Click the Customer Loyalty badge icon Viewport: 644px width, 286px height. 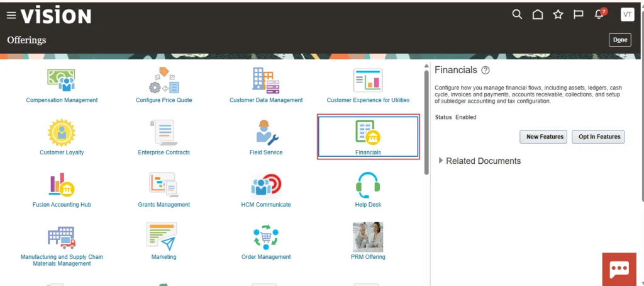pos(61,132)
